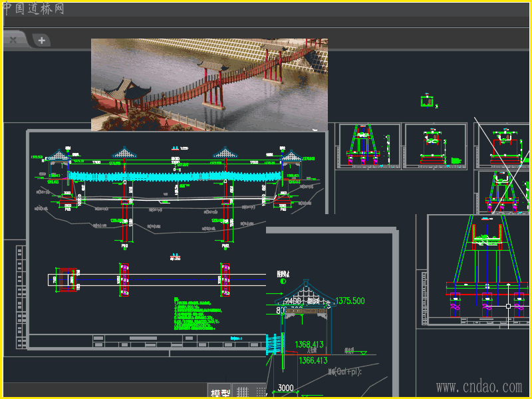The height and width of the screenshot is (399, 532).
Task: Close the current drawing file tab
Action: (x=13, y=41)
